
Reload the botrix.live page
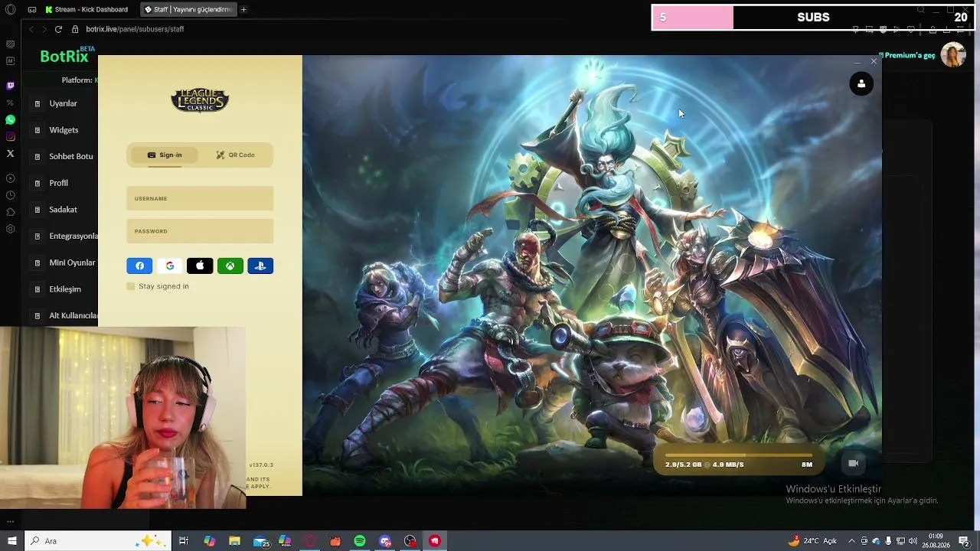point(58,29)
